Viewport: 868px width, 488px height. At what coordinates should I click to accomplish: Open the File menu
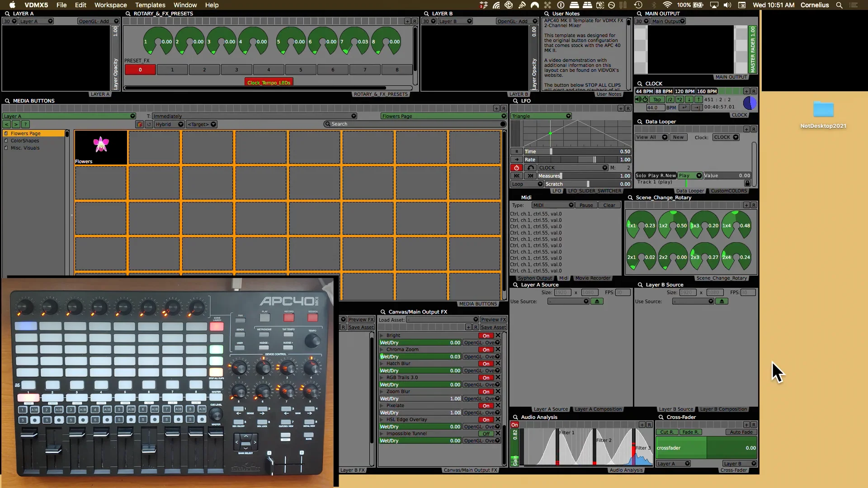pyautogui.click(x=61, y=5)
